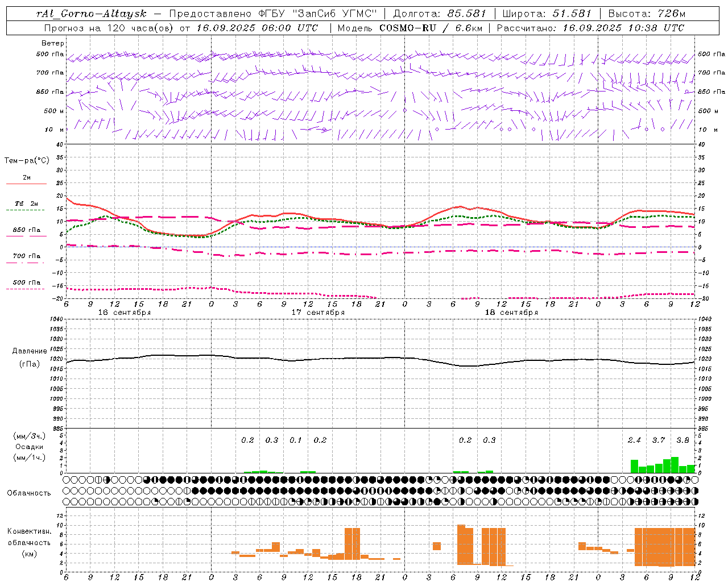Select the Высота: 726м elevation text

647,14
